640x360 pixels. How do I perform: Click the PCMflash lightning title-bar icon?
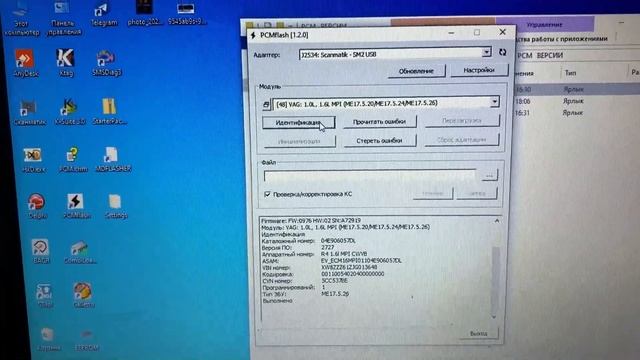(x=253, y=35)
